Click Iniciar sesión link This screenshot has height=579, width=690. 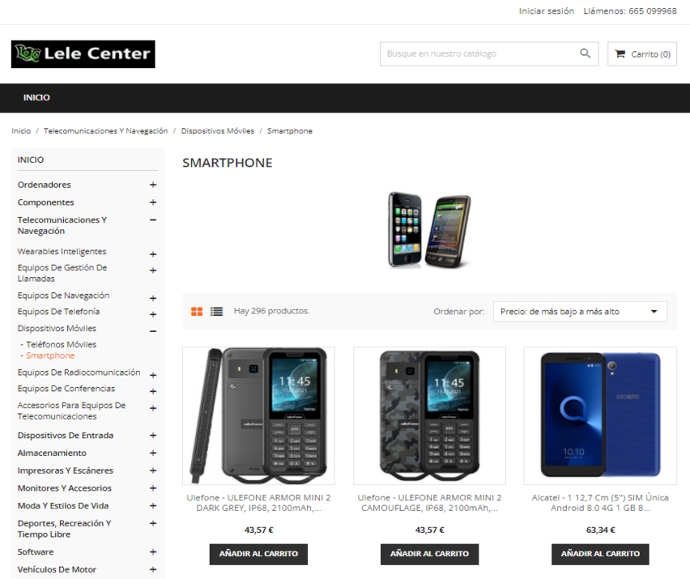click(x=546, y=11)
